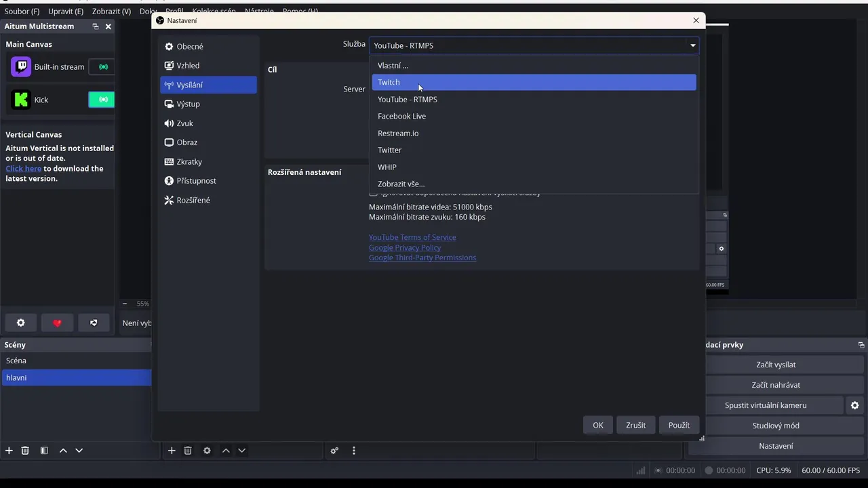Choose Zobrazit vše... to show all services
Viewport: 868px width, 488px height.
[x=534, y=184]
